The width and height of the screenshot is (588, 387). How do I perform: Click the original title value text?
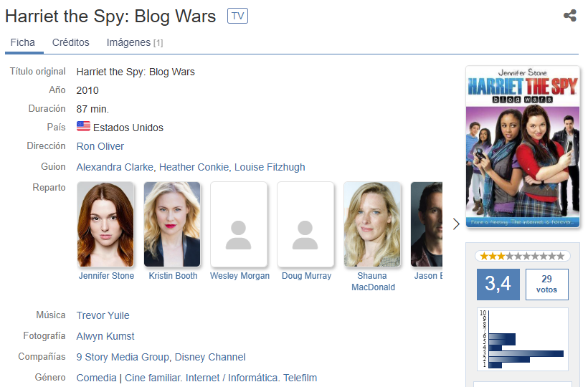coord(136,72)
